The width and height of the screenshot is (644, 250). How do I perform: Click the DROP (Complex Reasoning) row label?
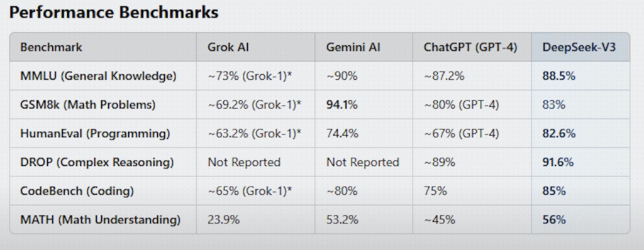point(97,162)
